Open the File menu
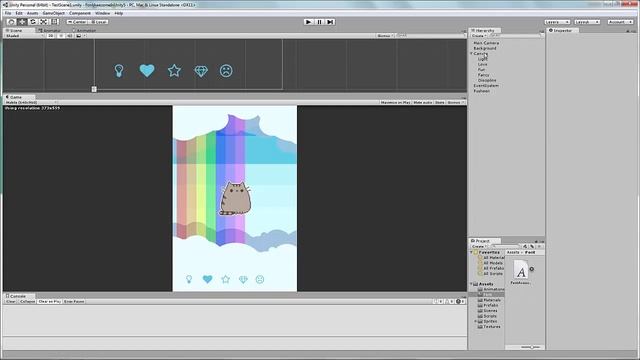Image resolution: width=640 pixels, height=360 pixels. point(8,13)
